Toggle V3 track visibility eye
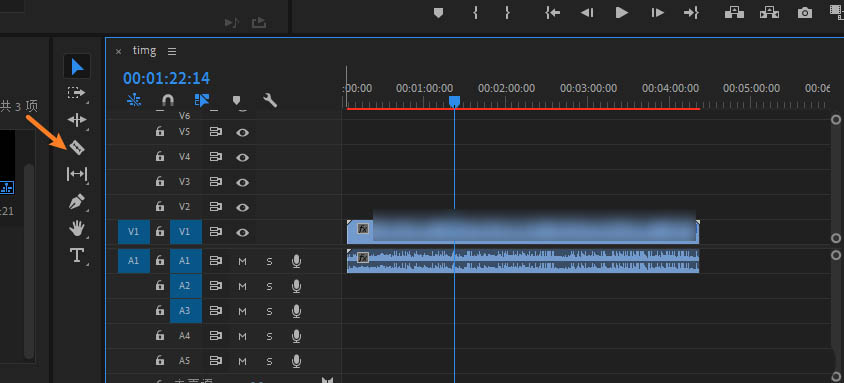This screenshot has height=383, width=844. [x=243, y=182]
